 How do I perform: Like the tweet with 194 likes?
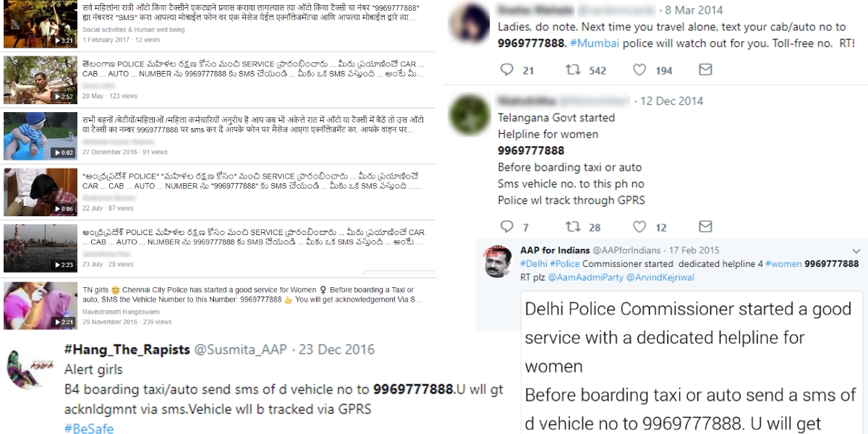click(x=639, y=70)
